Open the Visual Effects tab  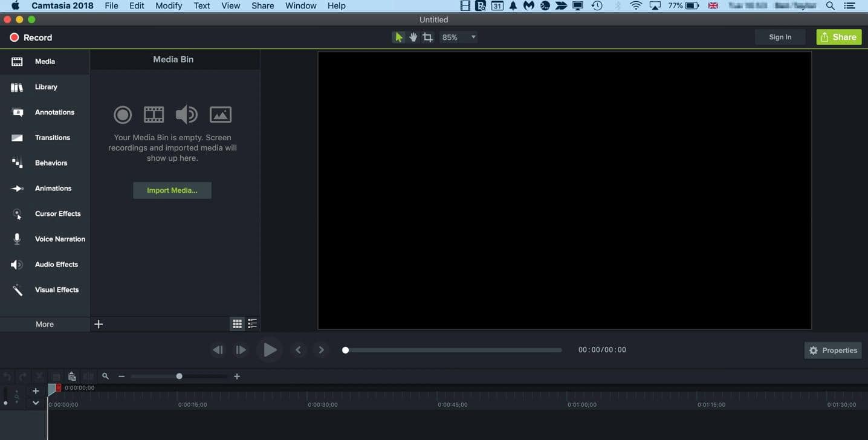pyautogui.click(x=45, y=290)
